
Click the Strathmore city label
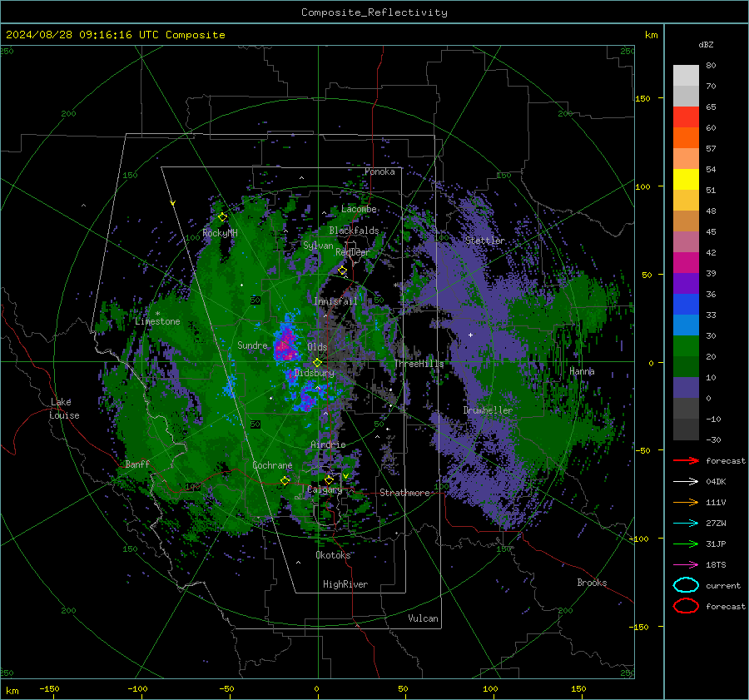pos(404,493)
